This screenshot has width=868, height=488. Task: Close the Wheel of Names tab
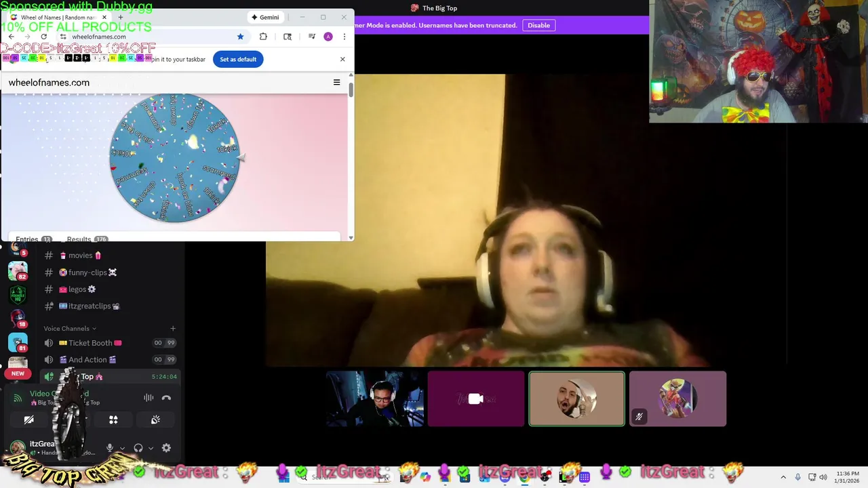pos(104,17)
